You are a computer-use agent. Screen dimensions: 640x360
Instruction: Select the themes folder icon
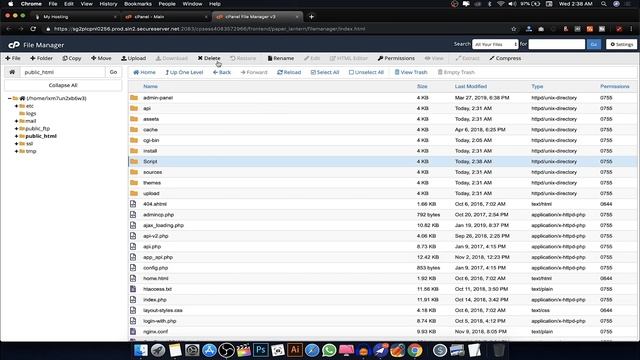pyautogui.click(x=134, y=183)
